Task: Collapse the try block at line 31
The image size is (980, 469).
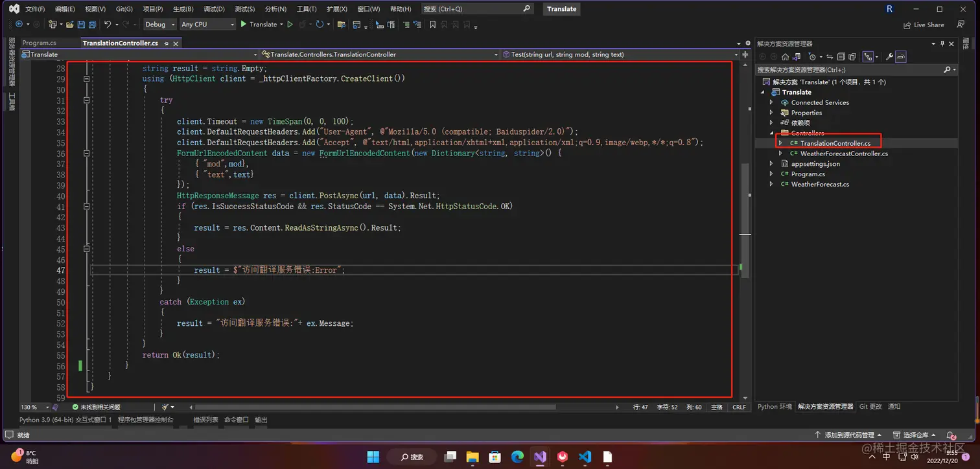Action: click(x=86, y=100)
